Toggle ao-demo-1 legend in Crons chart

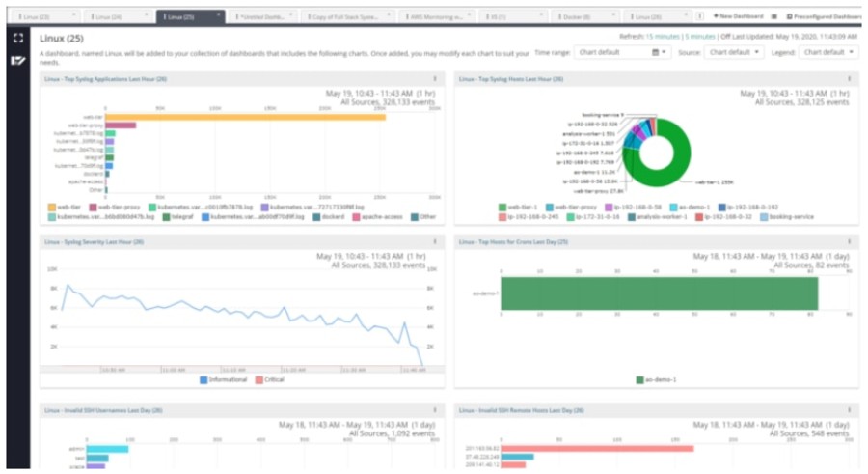[x=656, y=380]
